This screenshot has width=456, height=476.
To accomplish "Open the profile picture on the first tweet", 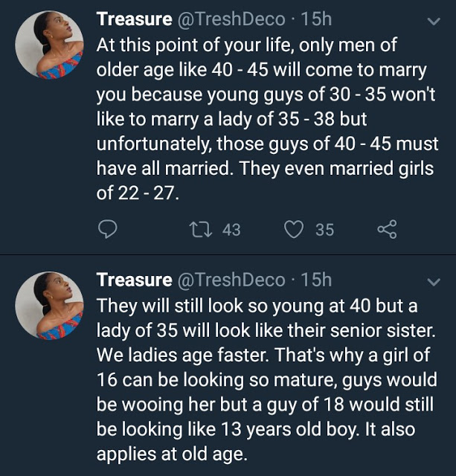I will (50, 44).
